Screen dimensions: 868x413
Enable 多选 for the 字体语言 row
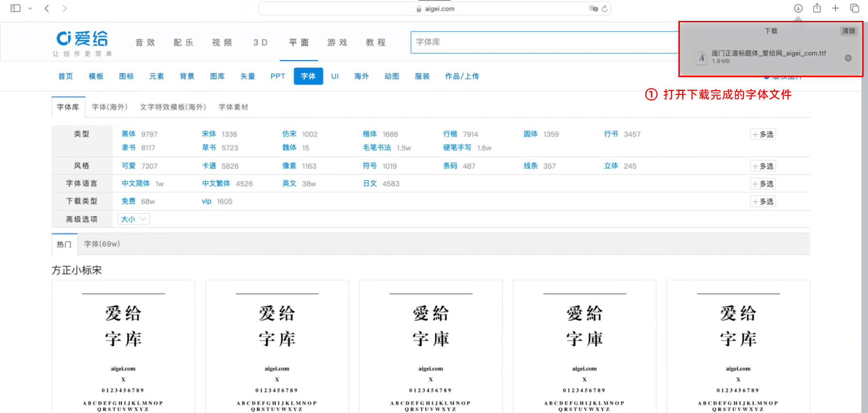763,184
